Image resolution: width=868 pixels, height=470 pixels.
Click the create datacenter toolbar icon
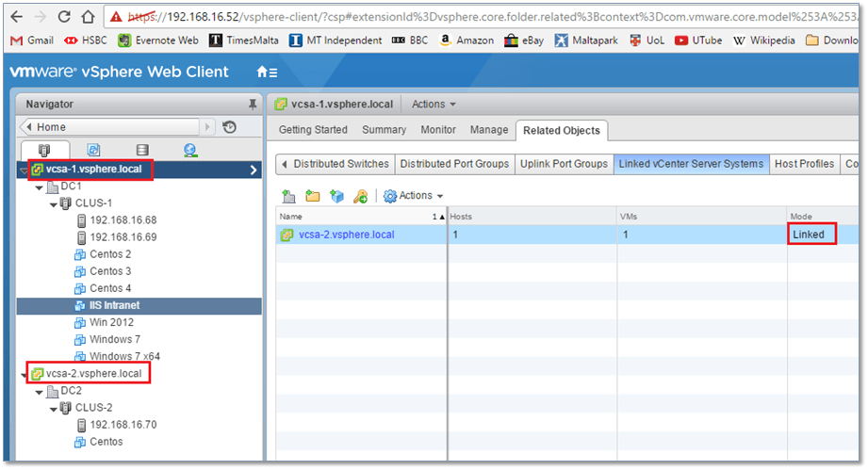tap(288, 196)
